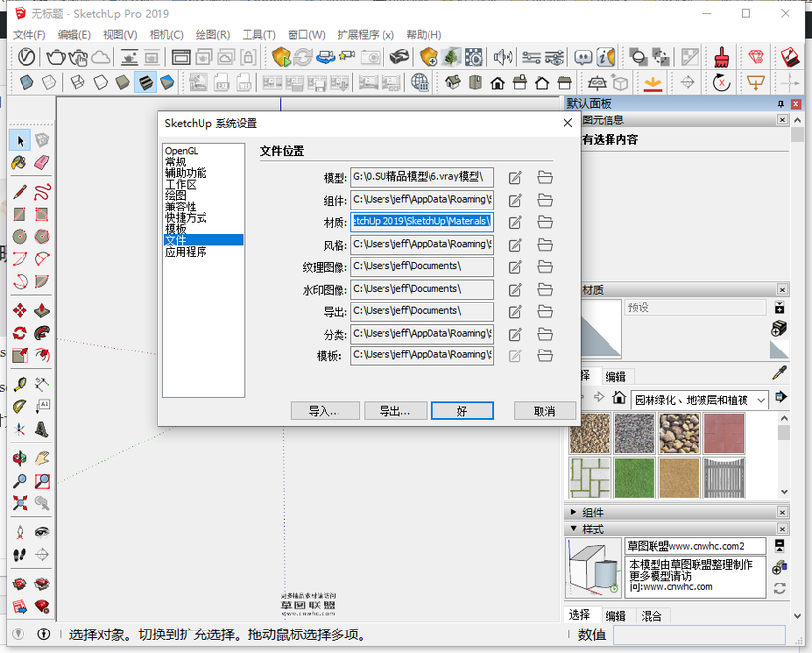Image resolution: width=812 pixels, height=653 pixels.
Task: Click the 导入... button
Action: tap(325, 411)
